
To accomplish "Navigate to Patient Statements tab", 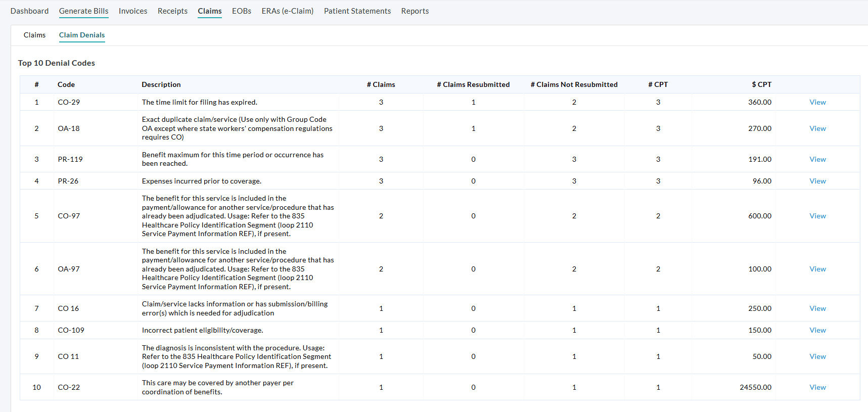I will pyautogui.click(x=357, y=11).
